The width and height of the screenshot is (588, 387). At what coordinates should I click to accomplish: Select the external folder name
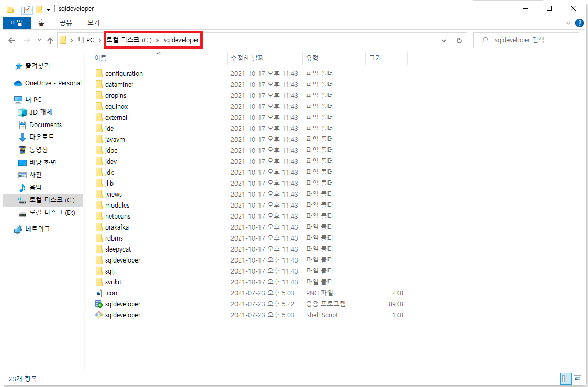[x=116, y=117]
